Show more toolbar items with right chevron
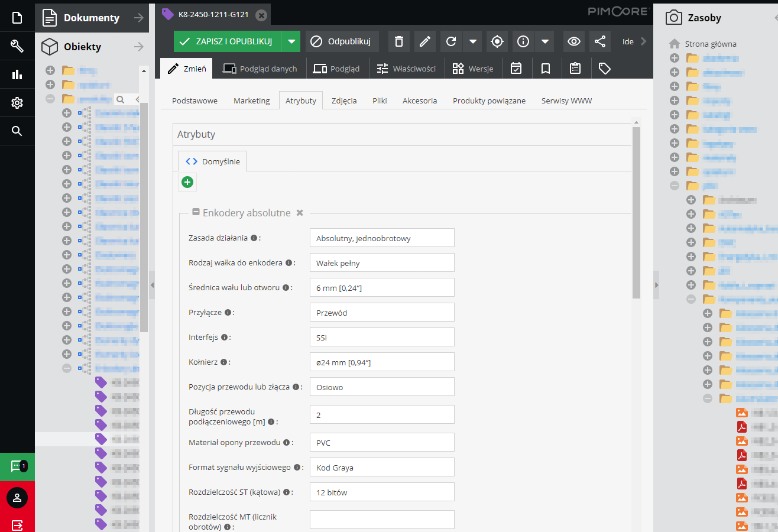Screen dimensions: 778x532 click(x=644, y=41)
